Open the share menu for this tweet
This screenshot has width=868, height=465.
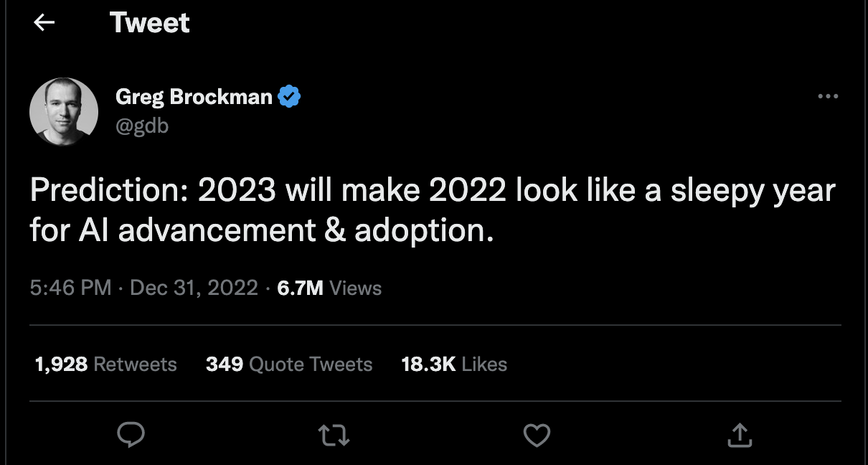click(x=740, y=434)
